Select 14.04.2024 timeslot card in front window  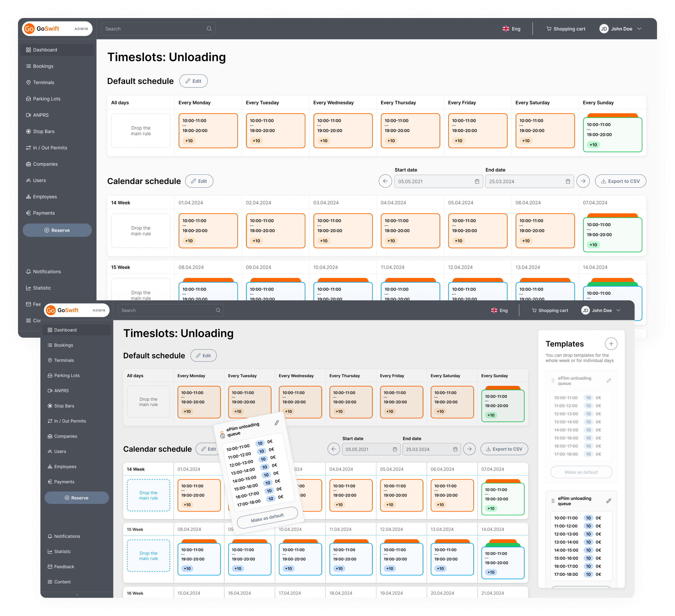tap(503, 563)
